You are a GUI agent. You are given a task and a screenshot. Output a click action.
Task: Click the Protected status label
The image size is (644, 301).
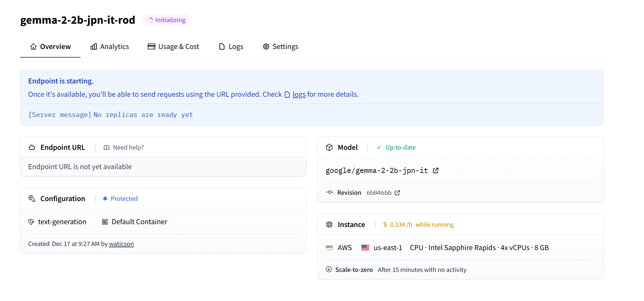click(124, 199)
